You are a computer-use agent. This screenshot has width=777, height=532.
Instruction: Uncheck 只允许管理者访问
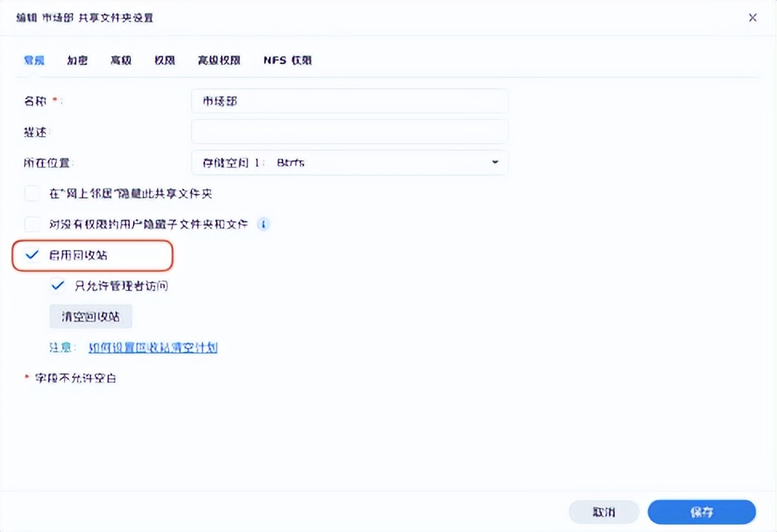click(58, 285)
